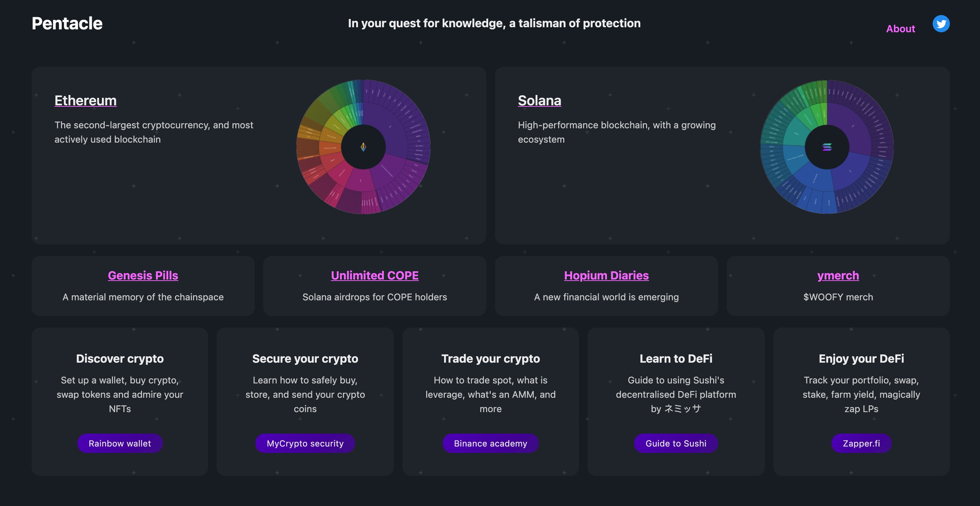Visit Hopium Diaries

click(606, 275)
